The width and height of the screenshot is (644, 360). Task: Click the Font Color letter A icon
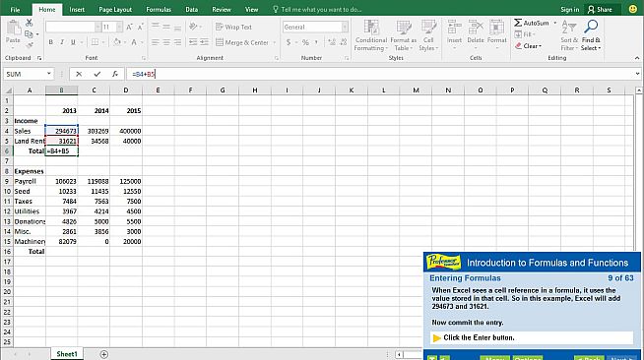pyautogui.click(x=134, y=42)
